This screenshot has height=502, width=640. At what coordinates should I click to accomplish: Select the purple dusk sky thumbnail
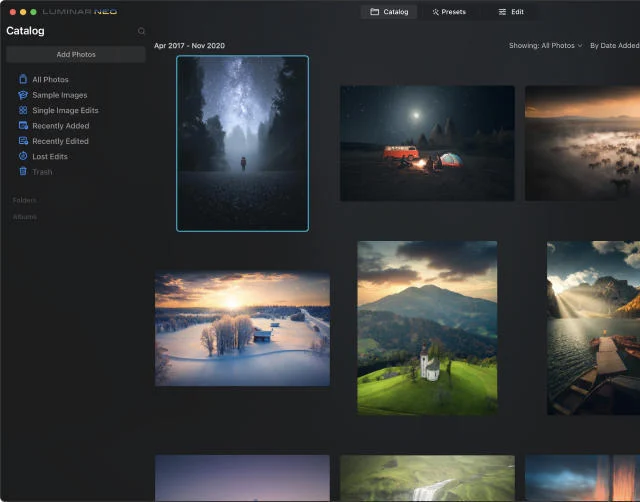[242, 478]
